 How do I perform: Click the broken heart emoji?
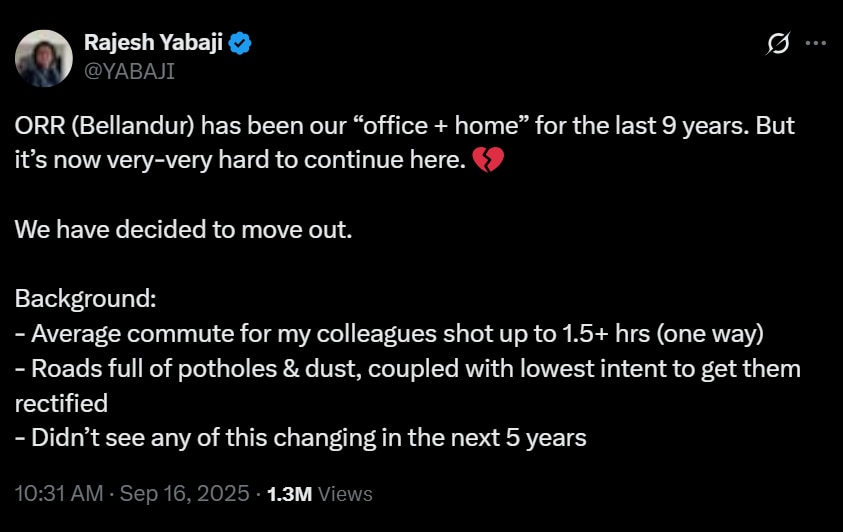(x=487, y=159)
